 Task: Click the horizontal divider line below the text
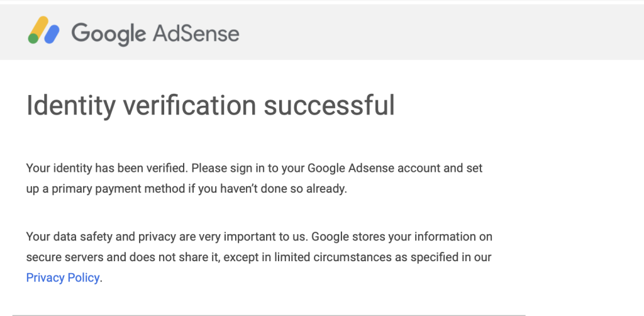tap(269, 314)
